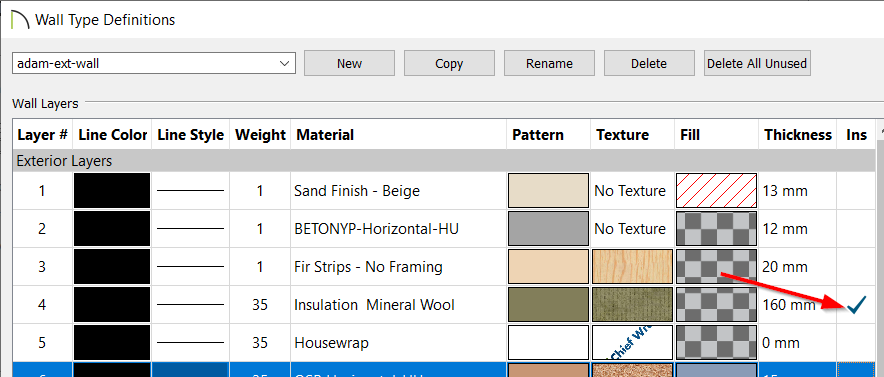This screenshot has height=377, width=884.
Task: Select the Exterior Layers group row
Action: point(444,161)
